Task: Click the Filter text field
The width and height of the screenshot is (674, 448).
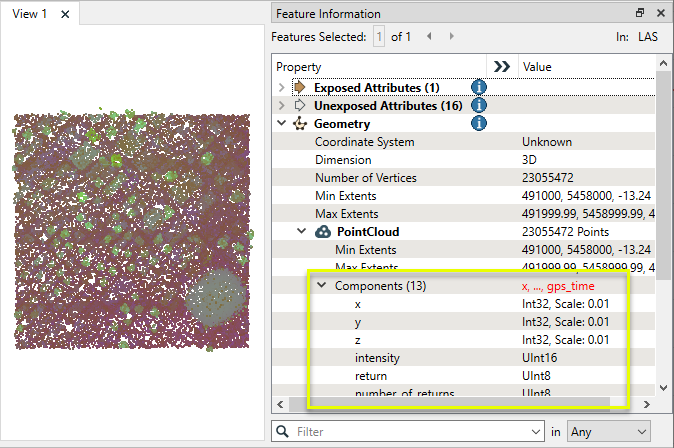Action: (410, 431)
